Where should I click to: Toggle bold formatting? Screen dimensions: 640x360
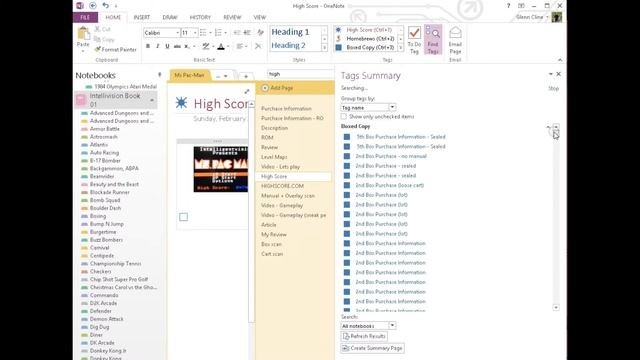[148, 46]
